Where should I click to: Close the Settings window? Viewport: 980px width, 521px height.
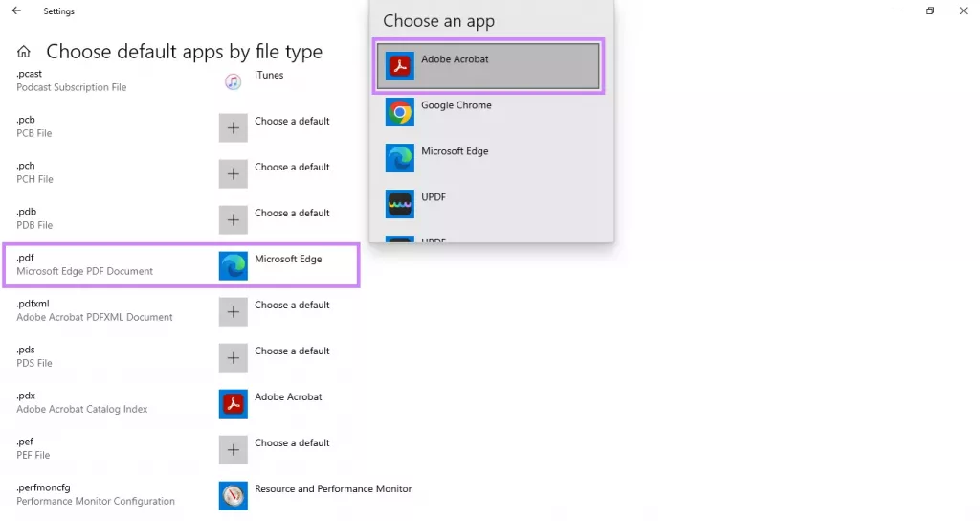[x=963, y=11]
